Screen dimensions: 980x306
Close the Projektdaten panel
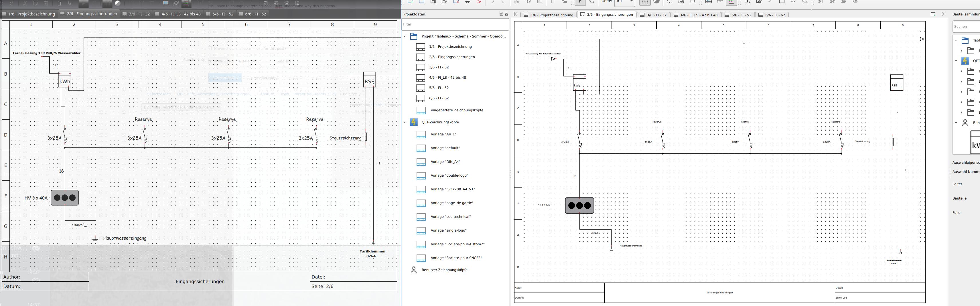click(506, 14)
